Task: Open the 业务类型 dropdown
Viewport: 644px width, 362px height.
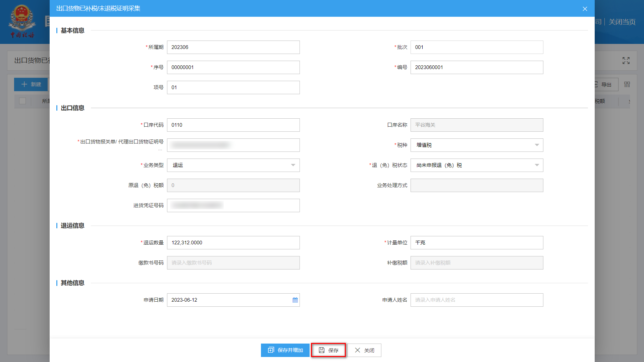Action: point(293,165)
